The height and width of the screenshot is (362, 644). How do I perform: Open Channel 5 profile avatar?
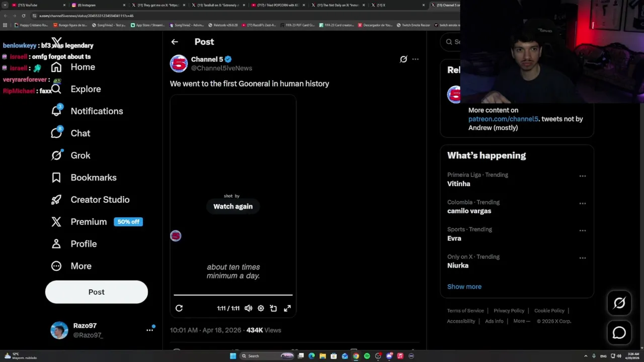coord(179,63)
